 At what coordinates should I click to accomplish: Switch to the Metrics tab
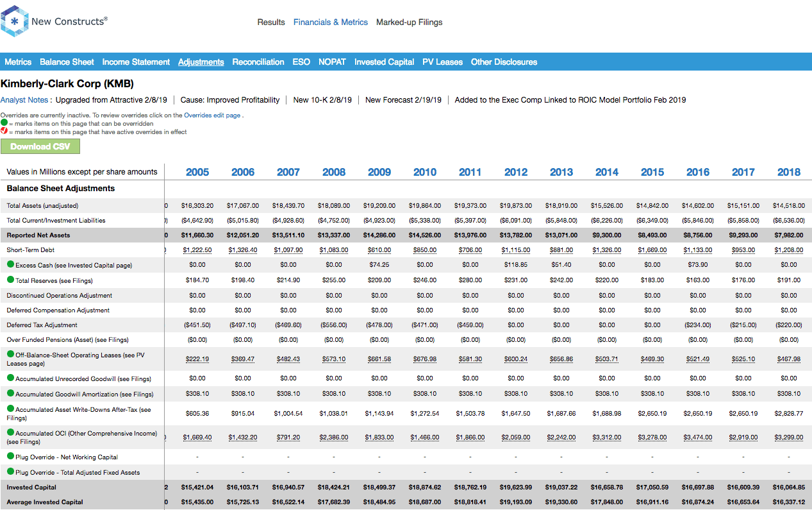[x=18, y=62]
